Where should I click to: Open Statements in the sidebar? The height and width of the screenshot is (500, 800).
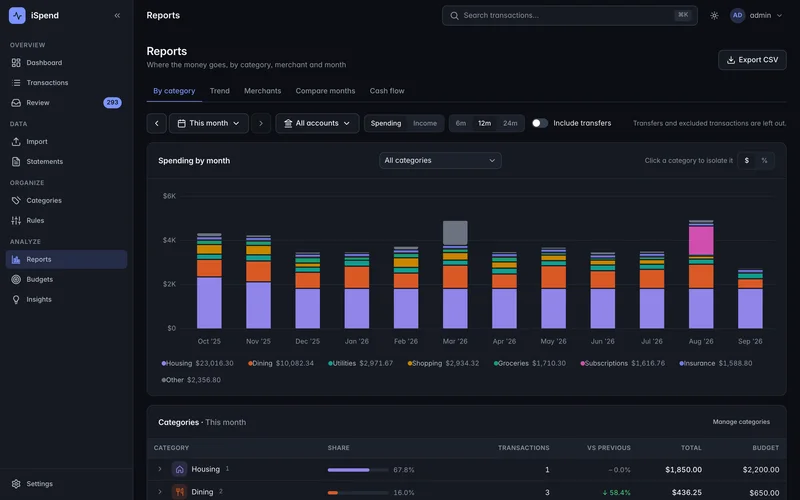66,161
